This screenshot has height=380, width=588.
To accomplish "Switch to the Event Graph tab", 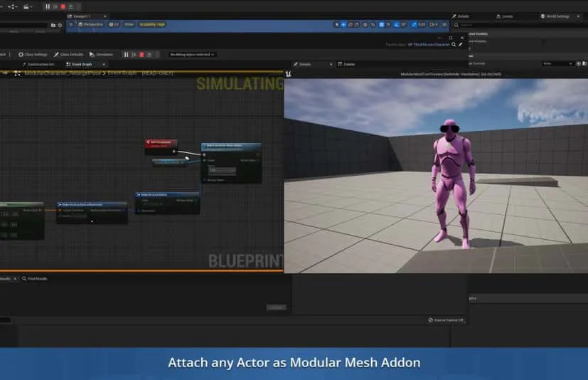I will 82,64.
